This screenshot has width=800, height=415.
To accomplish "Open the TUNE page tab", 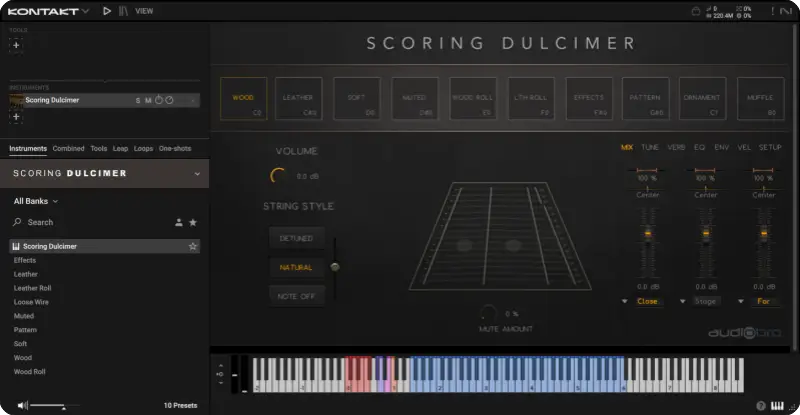I will [650, 147].
